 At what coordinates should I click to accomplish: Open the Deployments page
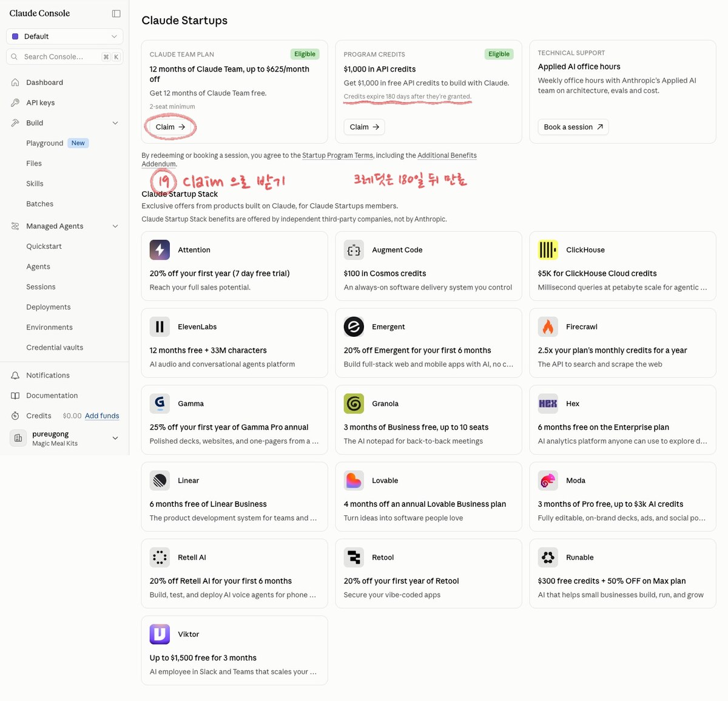click(49, 307)
